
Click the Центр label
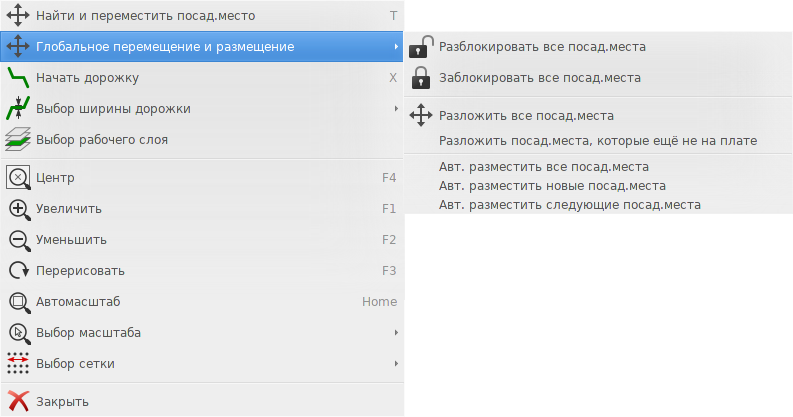coord(55,178)
